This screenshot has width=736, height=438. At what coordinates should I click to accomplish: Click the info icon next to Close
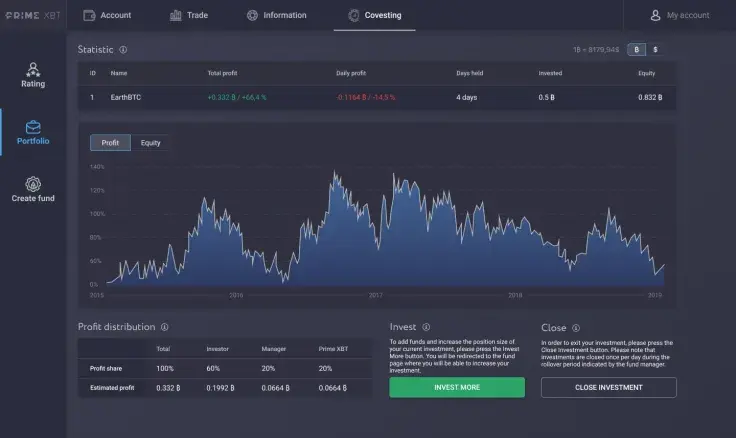pyautogui.click(x=576, y=327)
